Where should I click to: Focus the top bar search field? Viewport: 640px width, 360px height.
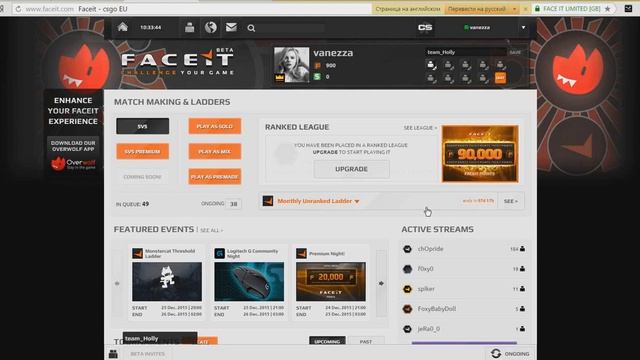(x=291, y=28)
